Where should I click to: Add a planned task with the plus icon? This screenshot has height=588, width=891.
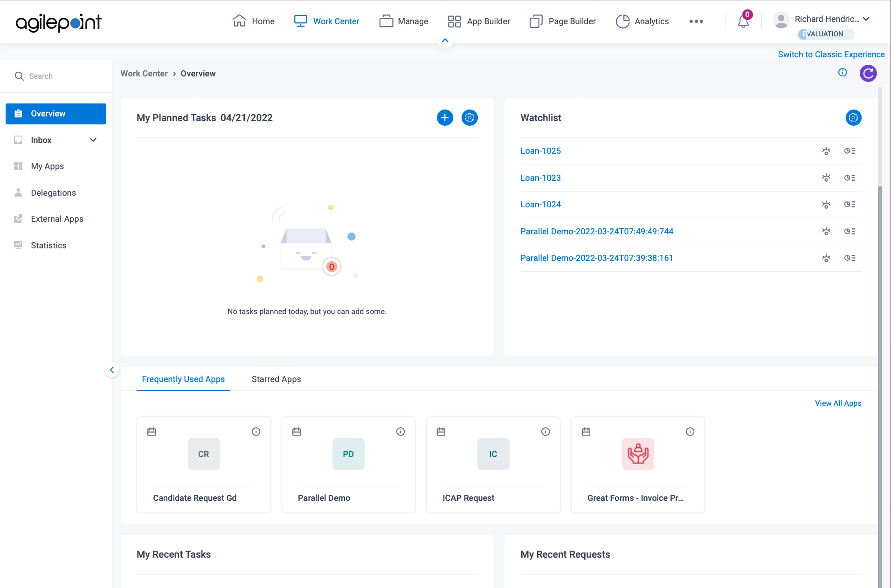[444, 117]
